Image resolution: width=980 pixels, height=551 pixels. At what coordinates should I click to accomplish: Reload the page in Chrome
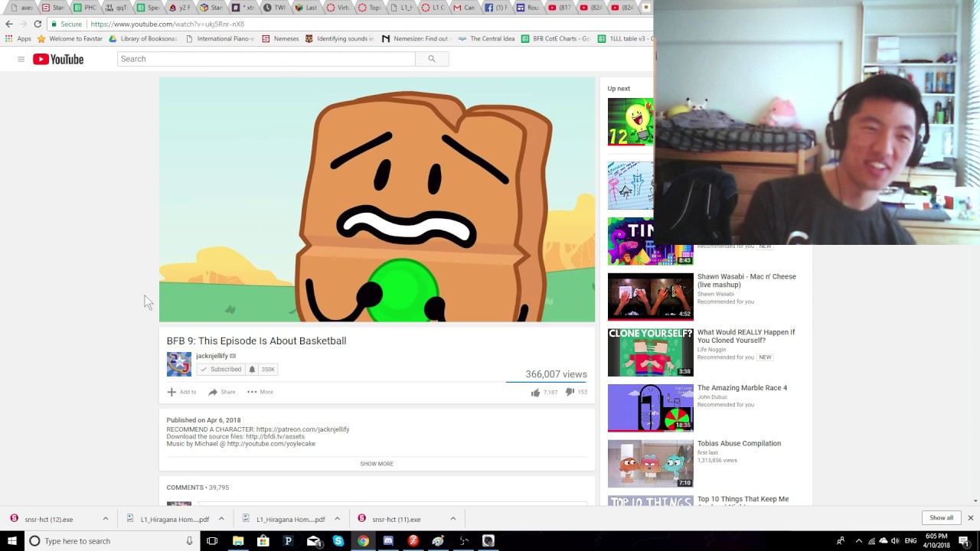(38, 24)
